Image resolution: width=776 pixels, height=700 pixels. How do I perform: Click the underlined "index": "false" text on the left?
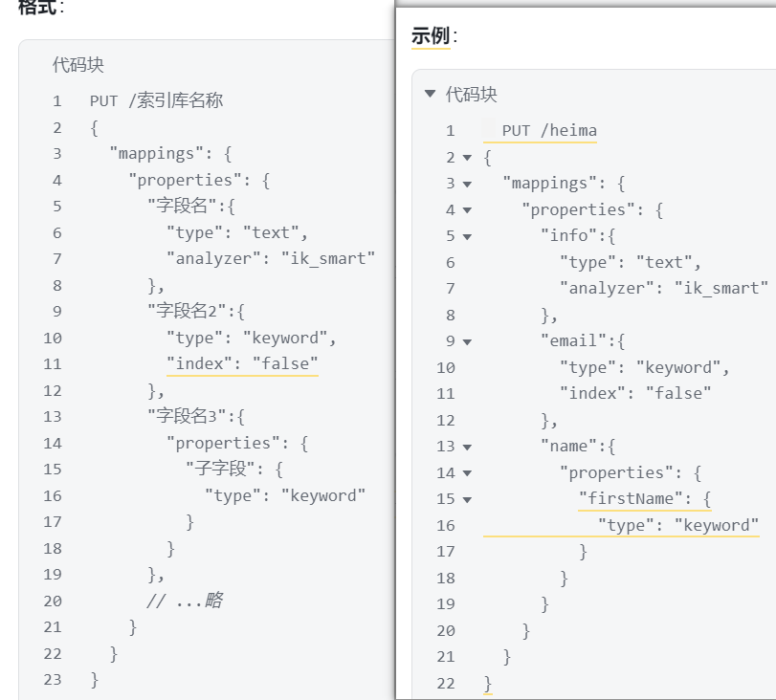(x=242, y=363)
